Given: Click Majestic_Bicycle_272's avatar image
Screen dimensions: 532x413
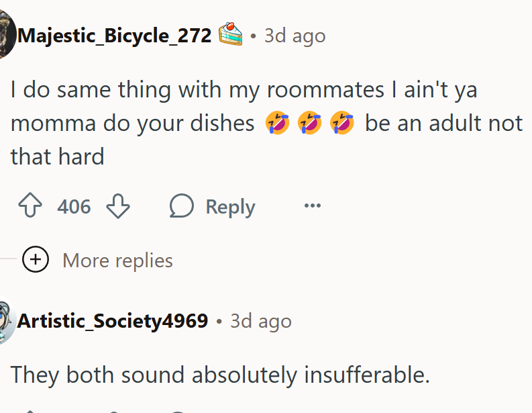Looking at the screenshot, I should (7, 34).
